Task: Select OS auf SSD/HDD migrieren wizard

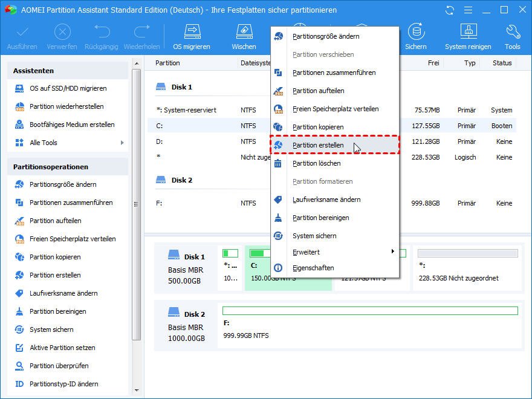Action: [68, 88]
